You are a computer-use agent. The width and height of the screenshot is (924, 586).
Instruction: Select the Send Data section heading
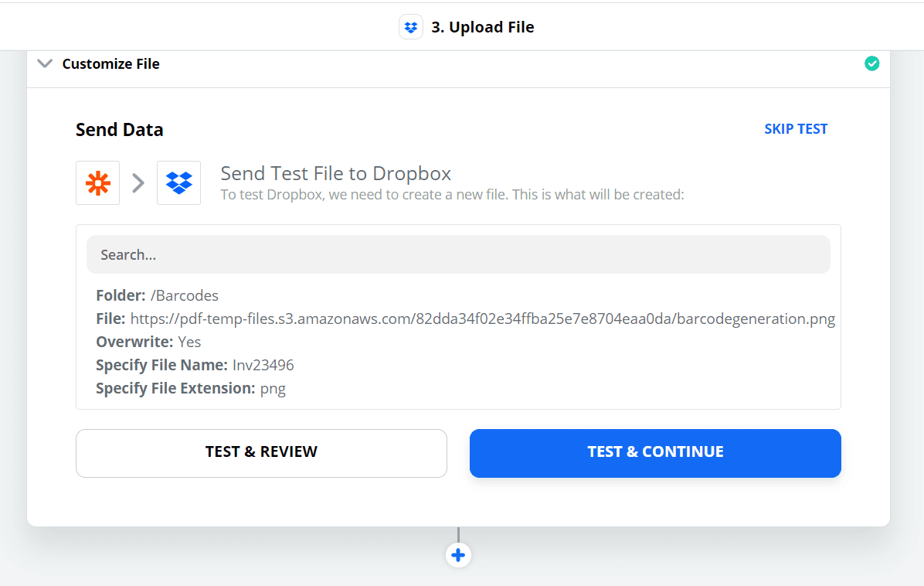(x=119, y=129)
